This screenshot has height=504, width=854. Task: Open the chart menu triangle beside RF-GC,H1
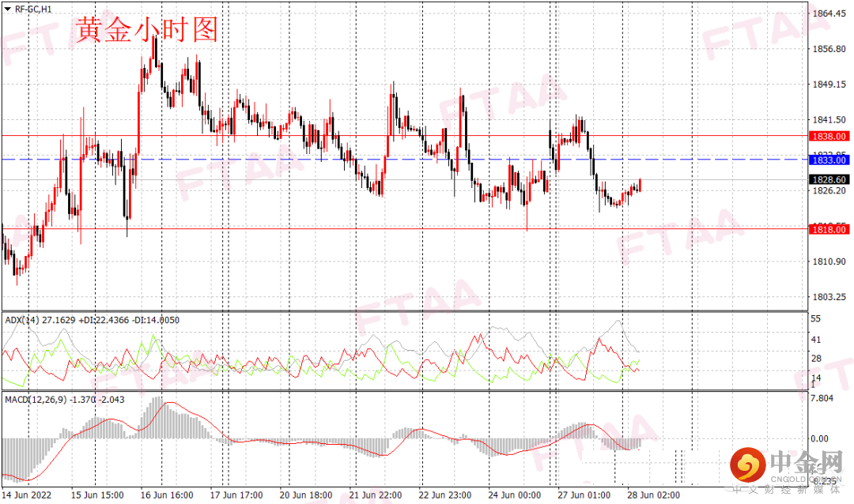click(8, 9)
